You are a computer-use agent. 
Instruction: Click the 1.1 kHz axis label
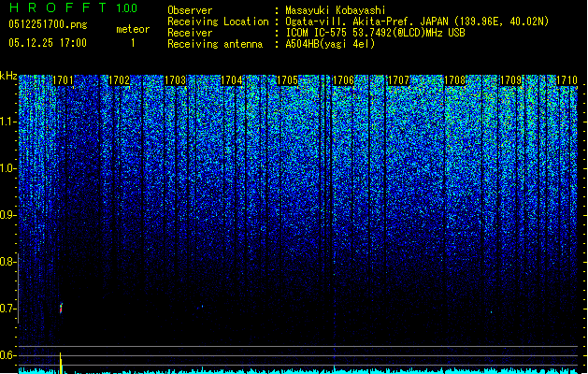pos(7,122)
